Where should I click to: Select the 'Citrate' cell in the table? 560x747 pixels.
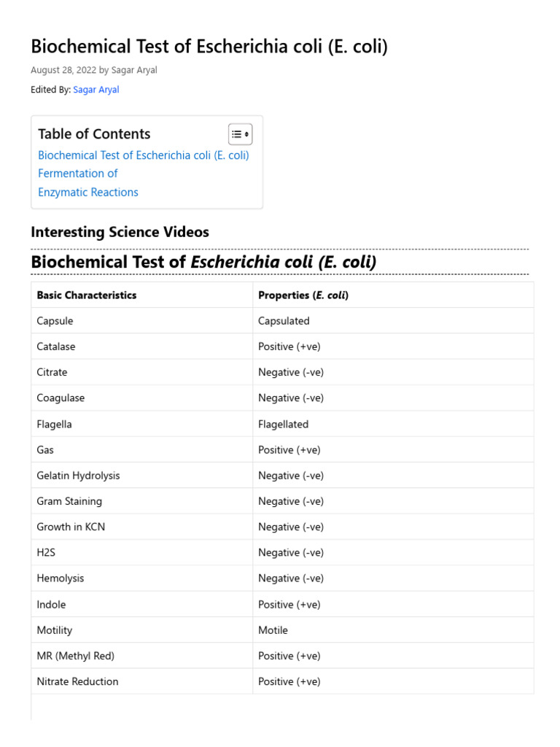52,372
